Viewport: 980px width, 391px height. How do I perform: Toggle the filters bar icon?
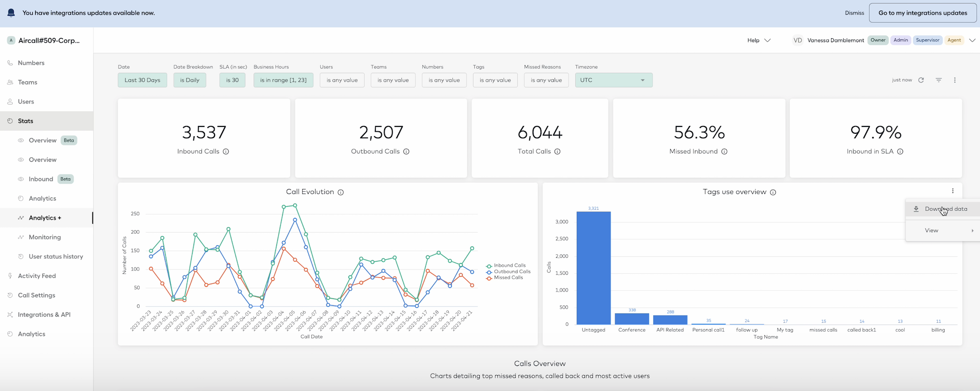(938, 80)
